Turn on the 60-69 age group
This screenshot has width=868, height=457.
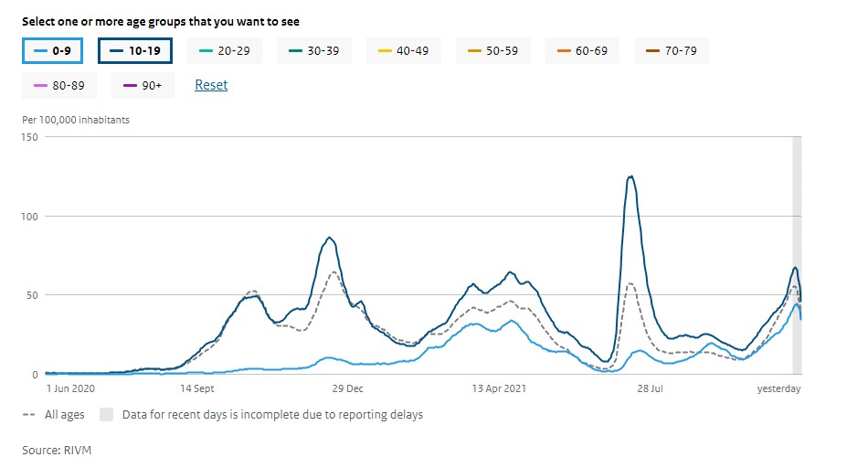point(582,51)
